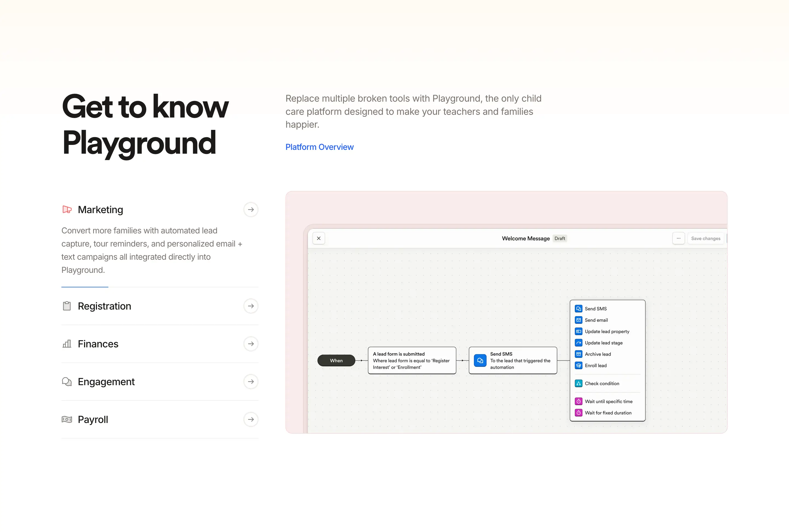Click the Finances bar chart icon
Screen dimensions: 789x532
point(67,344)
